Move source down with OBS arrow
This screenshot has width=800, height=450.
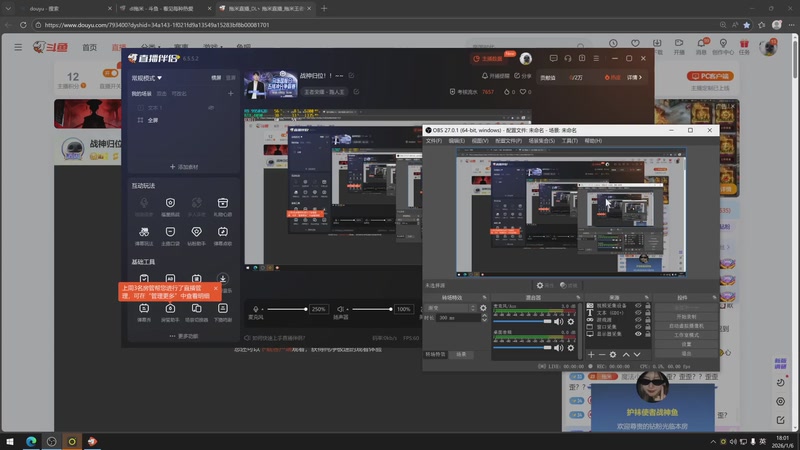pos(637,355)
